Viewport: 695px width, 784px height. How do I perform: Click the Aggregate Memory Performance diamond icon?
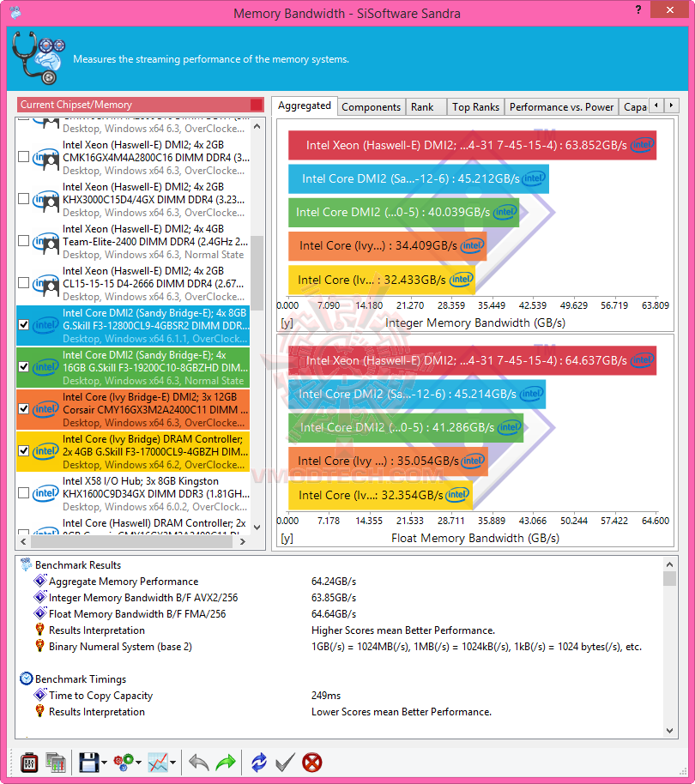[40, 581]
